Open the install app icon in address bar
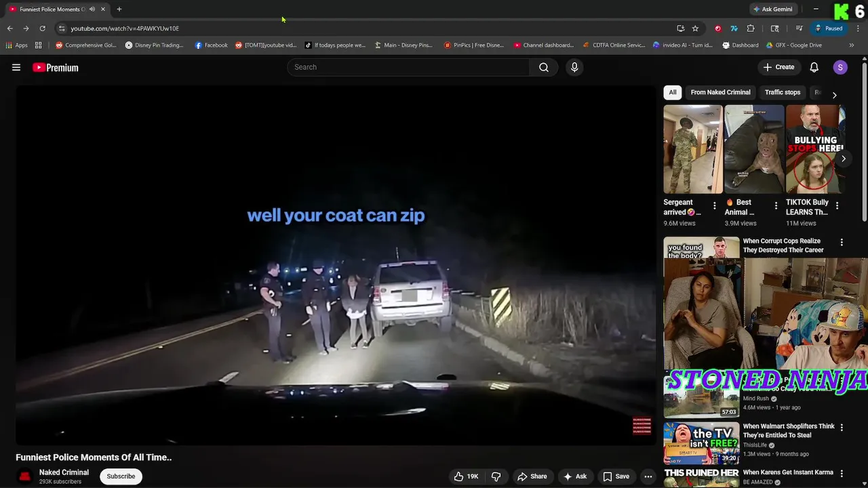Screen dimensions: 868x488 point(680,28)
